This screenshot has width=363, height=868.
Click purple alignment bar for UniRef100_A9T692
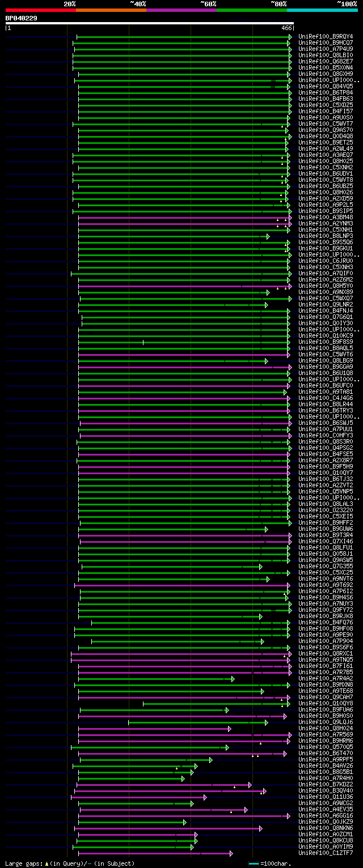click(x=183, y=585)
